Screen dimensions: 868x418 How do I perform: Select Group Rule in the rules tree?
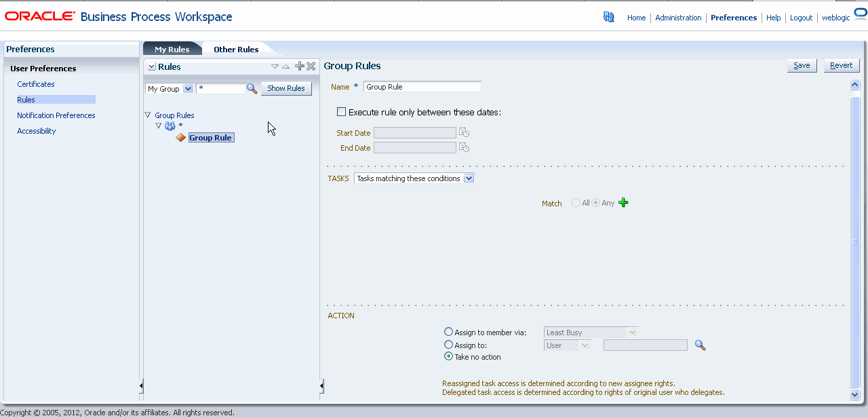click(211, 138)
